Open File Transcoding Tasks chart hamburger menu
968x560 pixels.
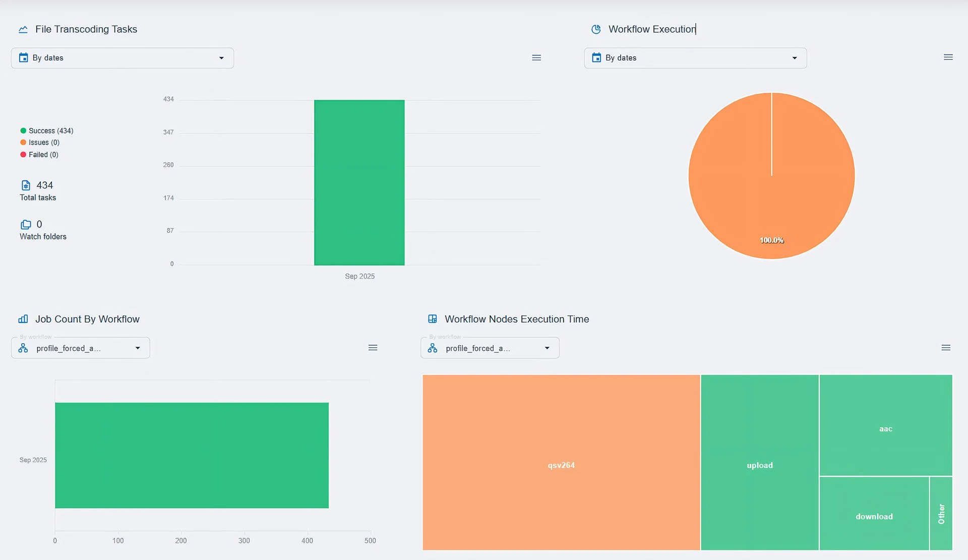tap(536, 58)
